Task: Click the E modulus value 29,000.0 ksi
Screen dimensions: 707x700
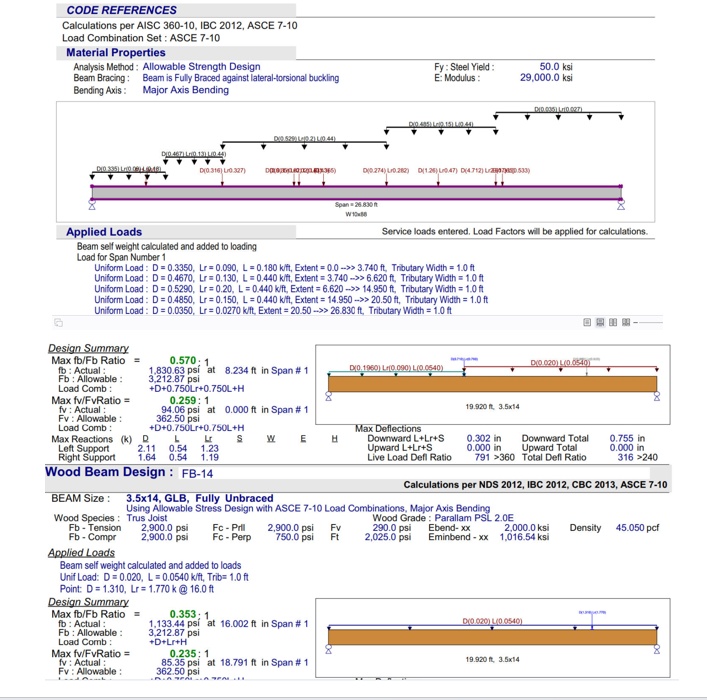Action: click(x=546, y=78)
